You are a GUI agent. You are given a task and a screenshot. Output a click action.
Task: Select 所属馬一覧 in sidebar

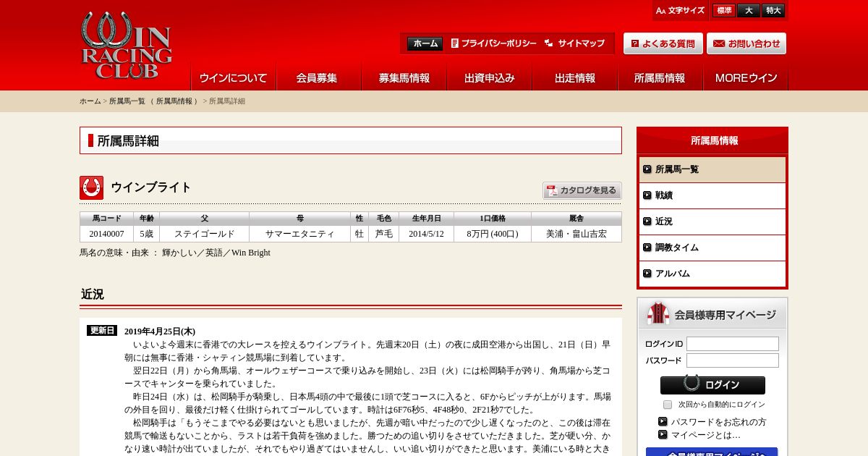tap(712, 169)
